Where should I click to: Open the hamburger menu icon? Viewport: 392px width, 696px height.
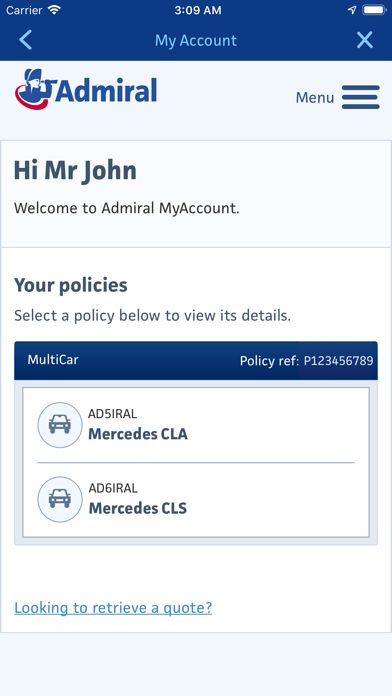click(360, 97)
